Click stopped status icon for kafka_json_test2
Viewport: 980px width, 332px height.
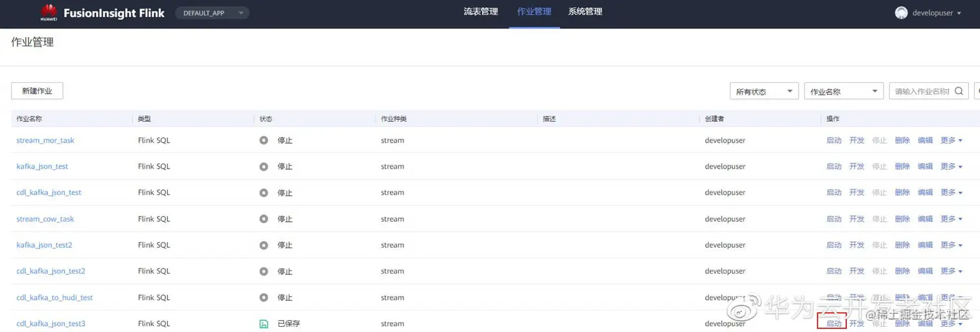click(264, 245)
